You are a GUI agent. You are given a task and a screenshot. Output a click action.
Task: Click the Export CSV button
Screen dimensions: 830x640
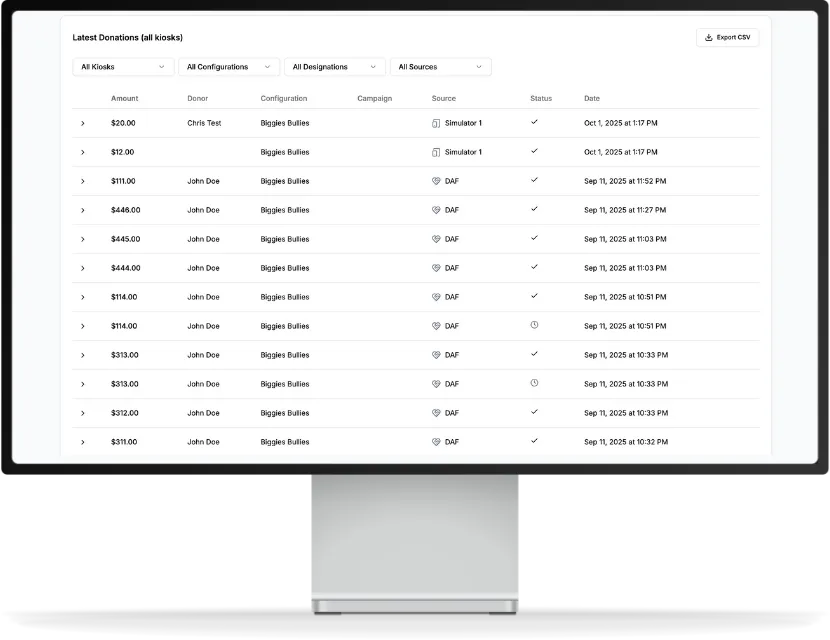[727, 38]
